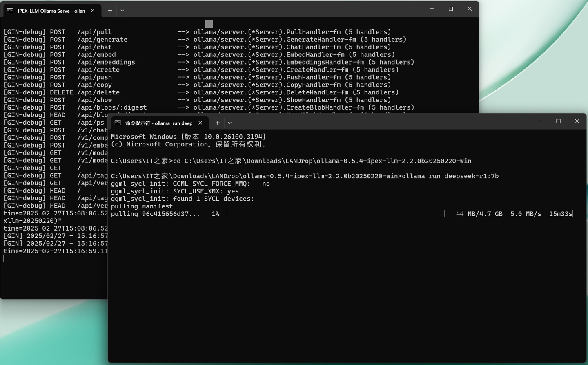Viewport: 588px width, 365px height.
Task: Click terminal icon on IPEX-LLM Ollama Serve tab
Action: 10,11
